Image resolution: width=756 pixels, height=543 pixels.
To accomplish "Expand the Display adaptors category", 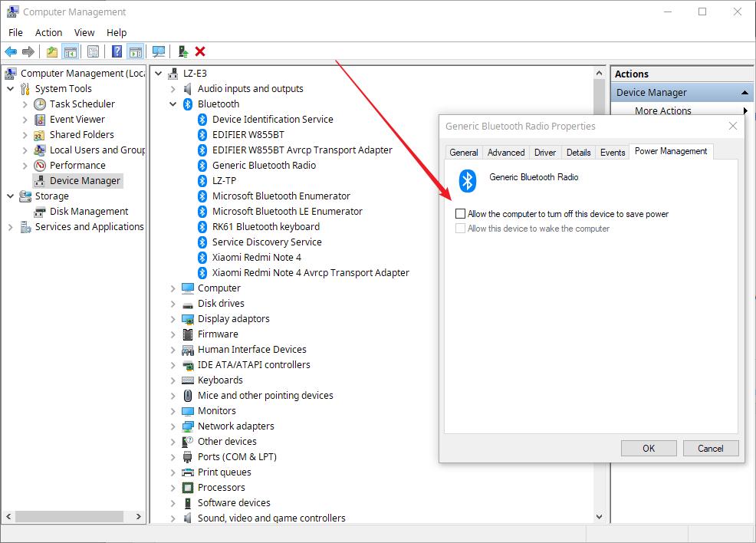I will 173,319.
